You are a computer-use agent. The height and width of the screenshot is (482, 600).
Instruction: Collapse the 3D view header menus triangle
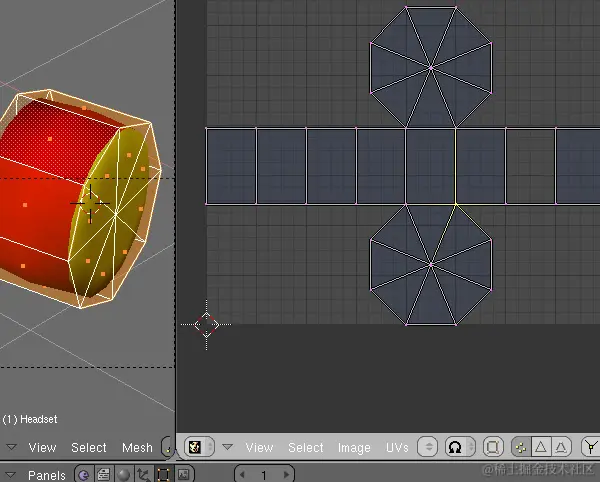click(11, 447)
